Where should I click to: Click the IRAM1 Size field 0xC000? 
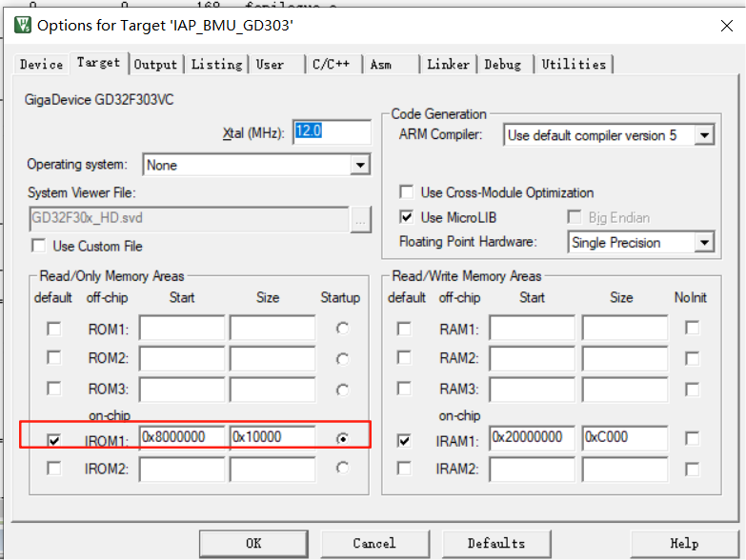pyautogui.click(x=625, y=437)
